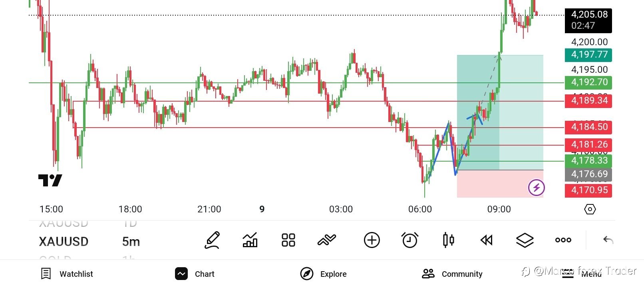Open the layout grid templates icon
This screenshot has width=644, height=288.
click(x=288, y=240)
